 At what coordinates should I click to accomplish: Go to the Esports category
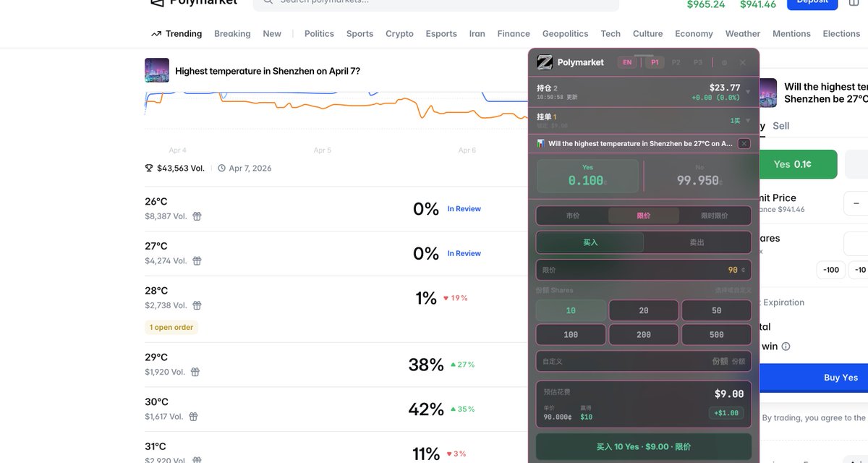[441, 34]
